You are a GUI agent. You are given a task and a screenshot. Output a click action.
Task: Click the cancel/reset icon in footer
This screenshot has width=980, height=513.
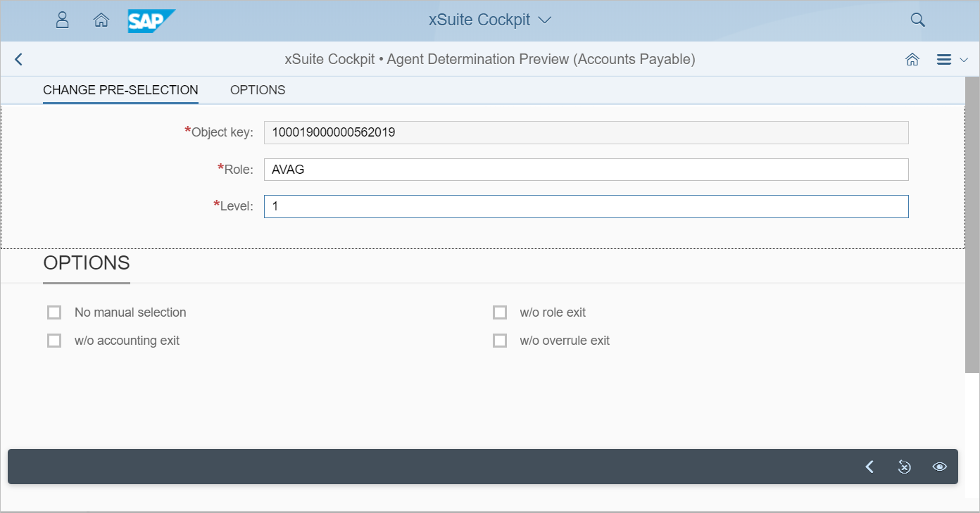click(x=905, y=467)
